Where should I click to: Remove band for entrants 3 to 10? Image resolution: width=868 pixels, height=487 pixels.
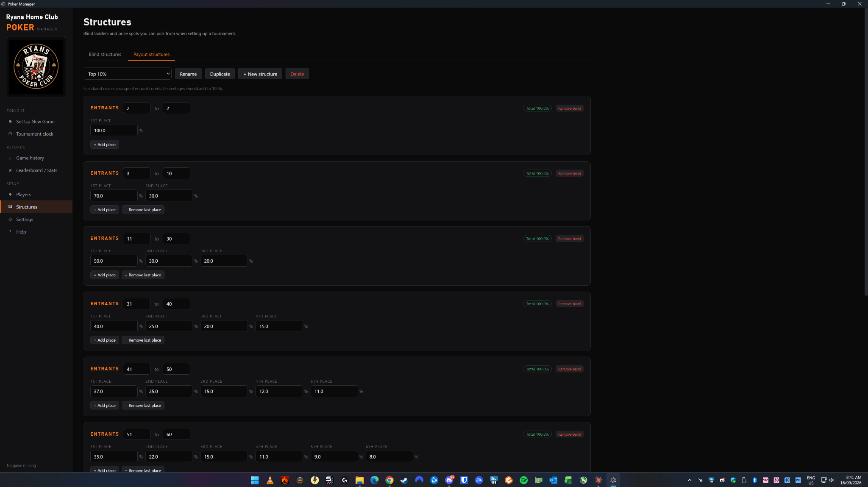point(570,173)
